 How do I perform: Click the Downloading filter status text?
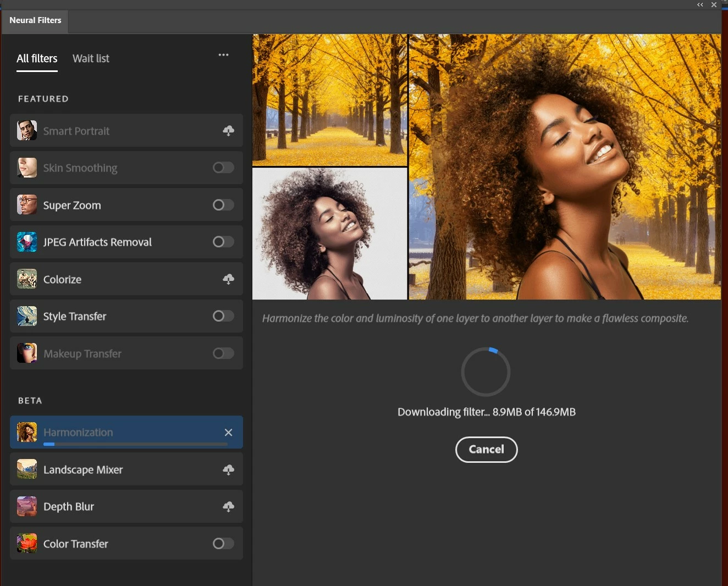coord(487,412)
